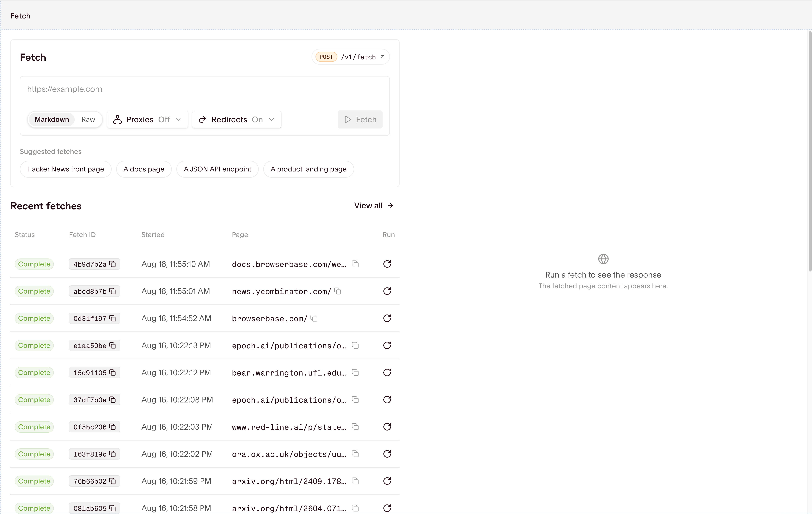Click the Fetch run button
The height and width of the screenshot is (514, 812).
(x=360, y=120)
